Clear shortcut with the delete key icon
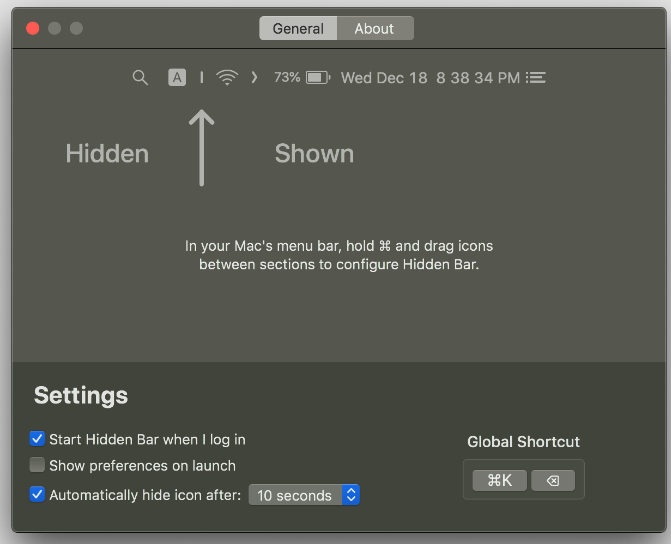 (553, 480)
